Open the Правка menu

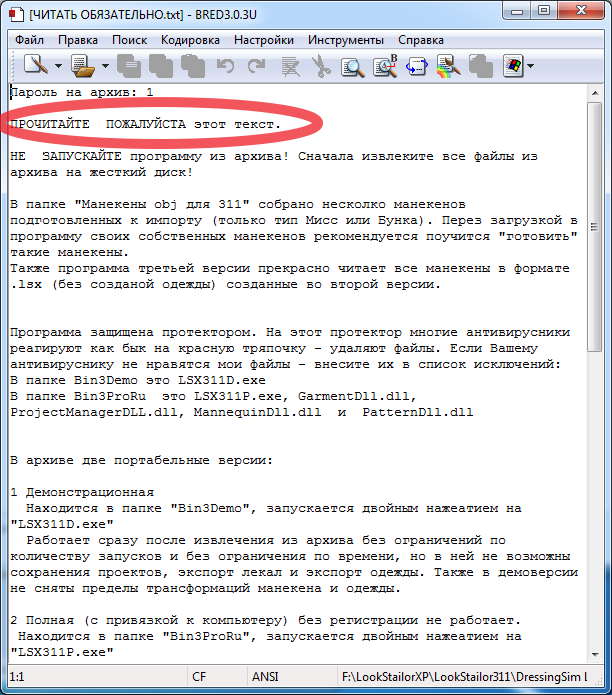click(78, 40)
